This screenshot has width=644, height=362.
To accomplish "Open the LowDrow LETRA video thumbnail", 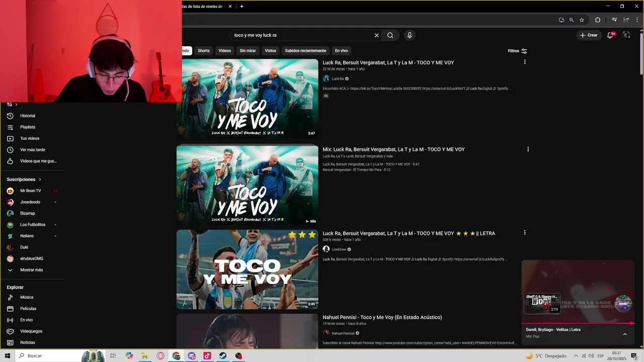I will pos(247,269).
